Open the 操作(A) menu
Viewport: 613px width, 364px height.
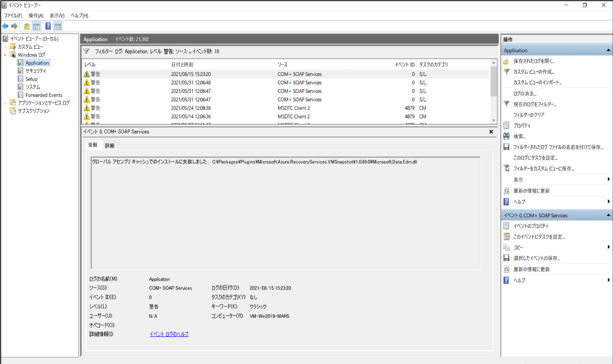point(36,15)
